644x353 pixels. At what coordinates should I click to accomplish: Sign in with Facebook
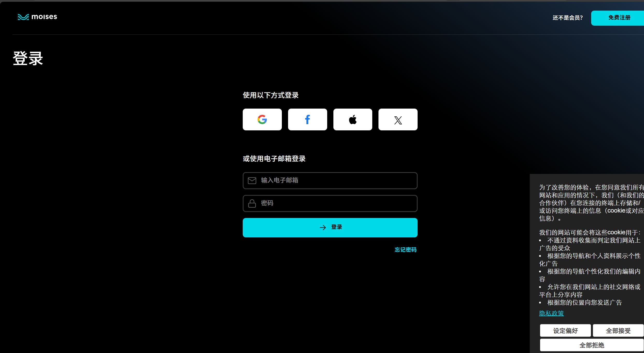click(x=307, y=119)
